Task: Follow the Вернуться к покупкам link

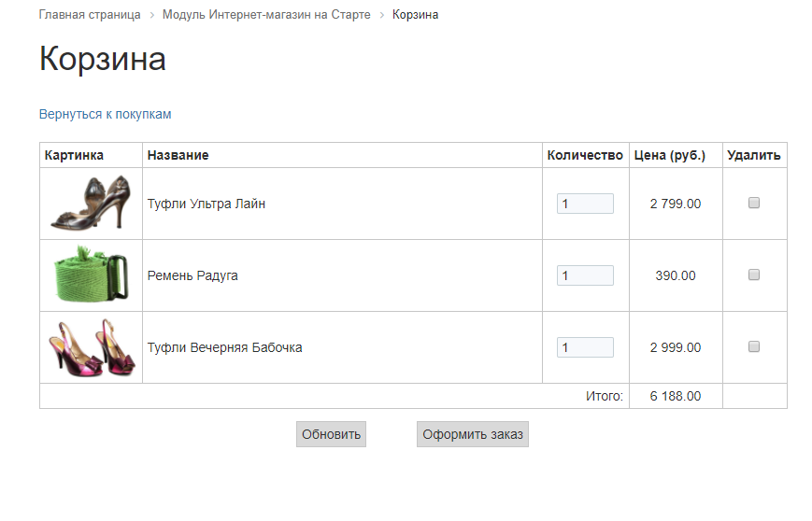Action: coord(105,114)
